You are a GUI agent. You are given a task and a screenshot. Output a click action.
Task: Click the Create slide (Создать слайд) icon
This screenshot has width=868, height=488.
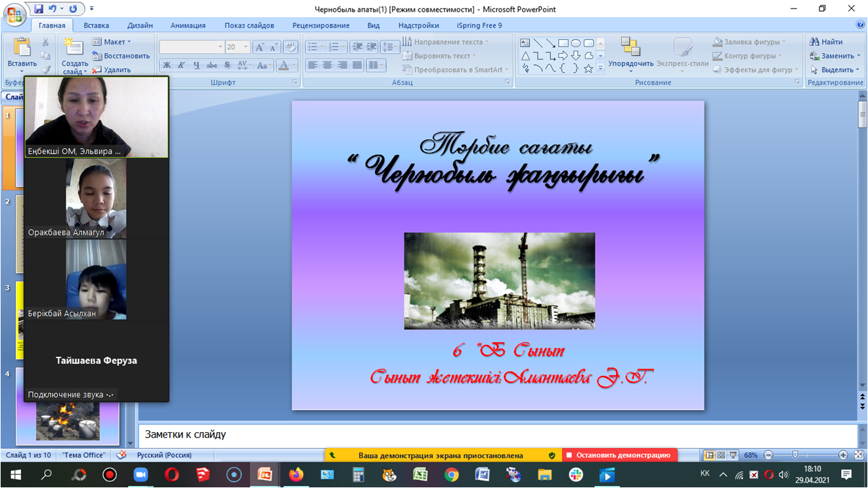(74, 48)
